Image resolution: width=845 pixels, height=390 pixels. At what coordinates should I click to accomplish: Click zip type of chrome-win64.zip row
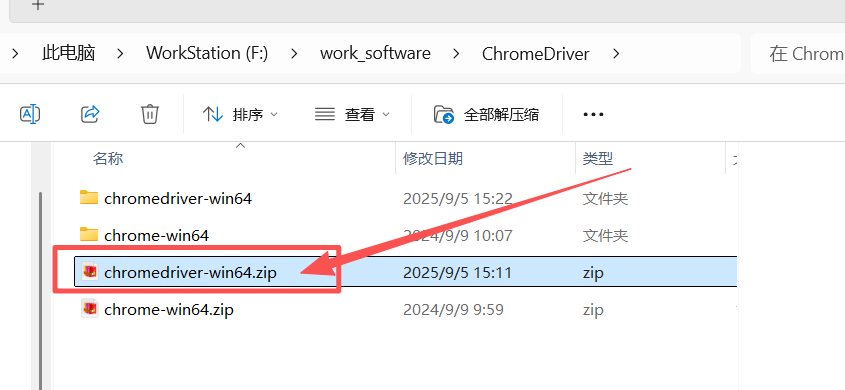tap(593, 310)
